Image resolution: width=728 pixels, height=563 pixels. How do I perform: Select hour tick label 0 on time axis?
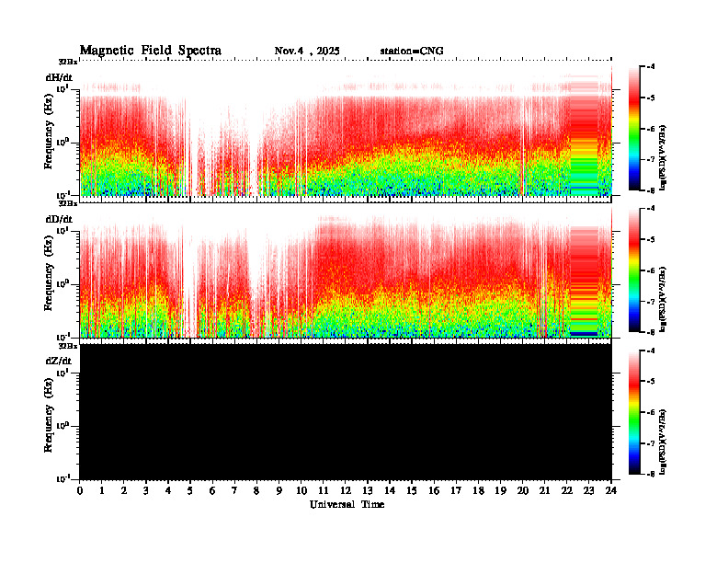pos(80,490)
